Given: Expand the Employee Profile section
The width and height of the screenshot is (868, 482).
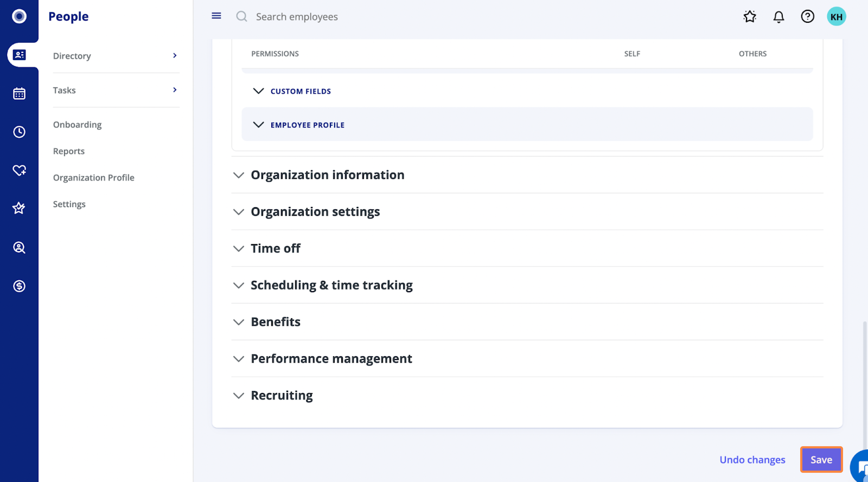Looking at the screenshot, I should 259,125.
